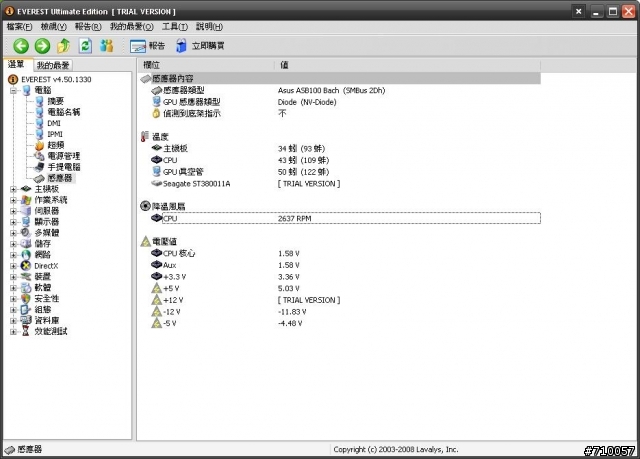The image size is (640, 459).
Task: Expand the DirectX tree node
Action: point(13,266)
